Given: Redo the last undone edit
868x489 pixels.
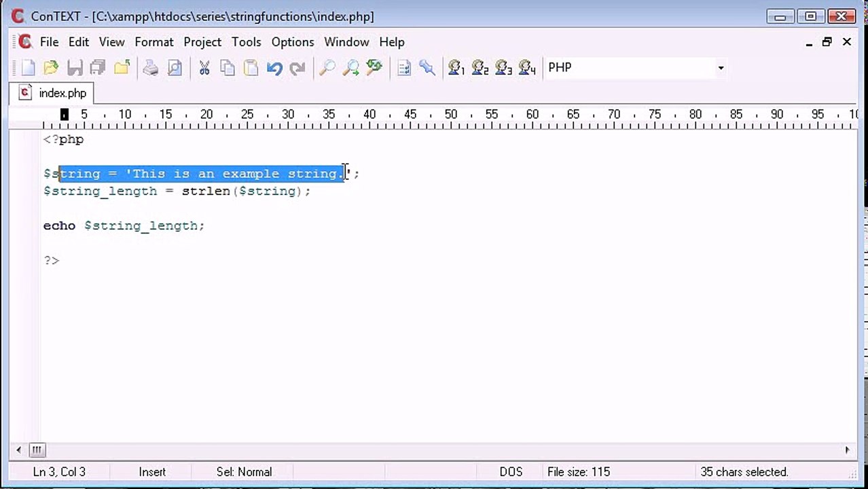Looking at the screenshot, I should pyautogui.click(x=297, y=67).
